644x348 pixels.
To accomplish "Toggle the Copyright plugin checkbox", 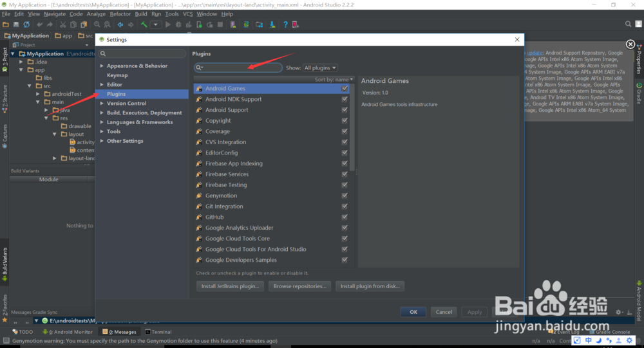I will [345, 121].
